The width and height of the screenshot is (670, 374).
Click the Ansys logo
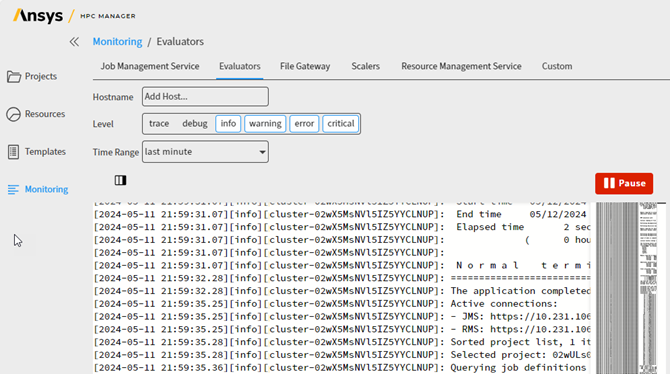(x=38, y=16)
